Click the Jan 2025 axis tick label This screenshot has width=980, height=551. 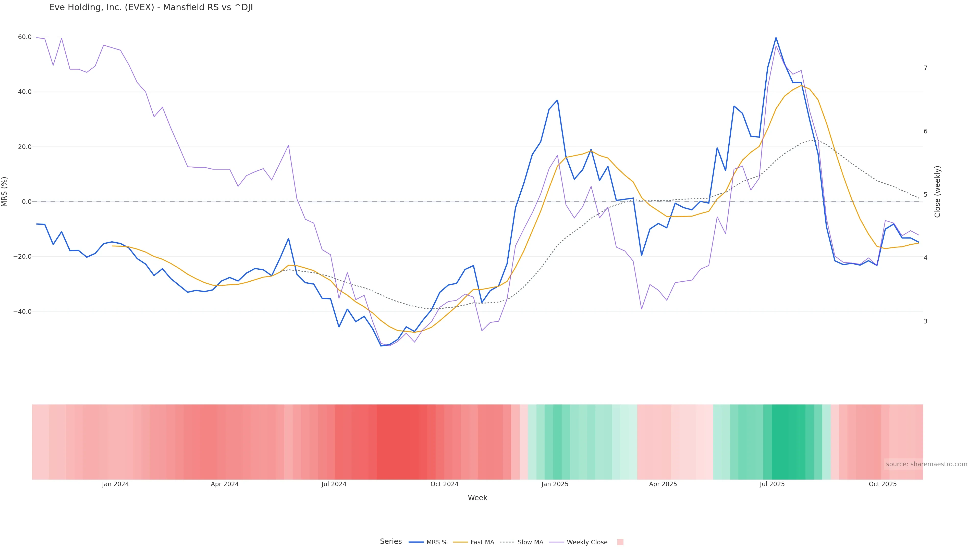coord(555,484)
